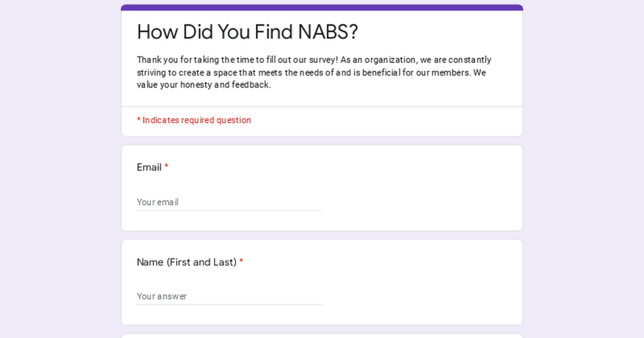
Task: Click the word 'feedback' in the description
Action: click(250, 85)
